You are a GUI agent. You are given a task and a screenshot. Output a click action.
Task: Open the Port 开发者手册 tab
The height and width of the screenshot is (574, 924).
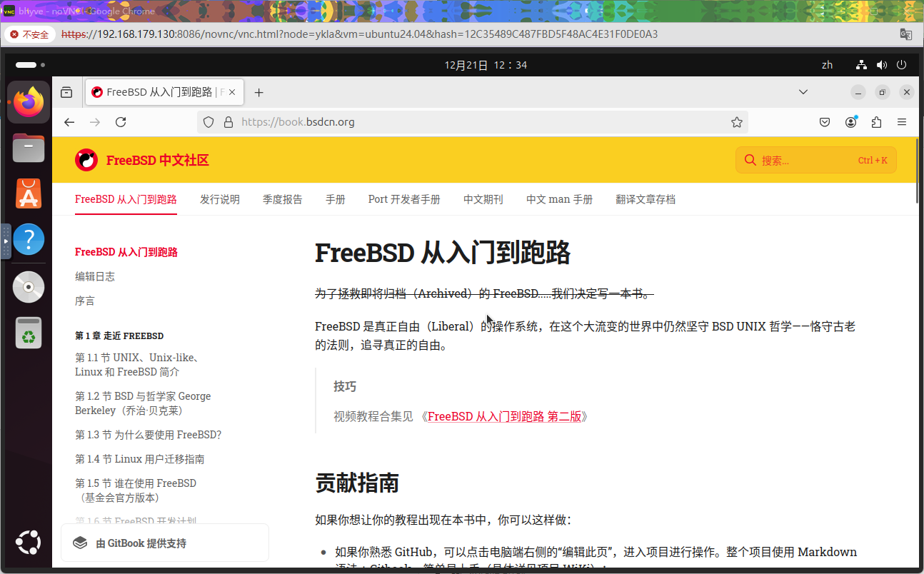[x=404, y=199]
